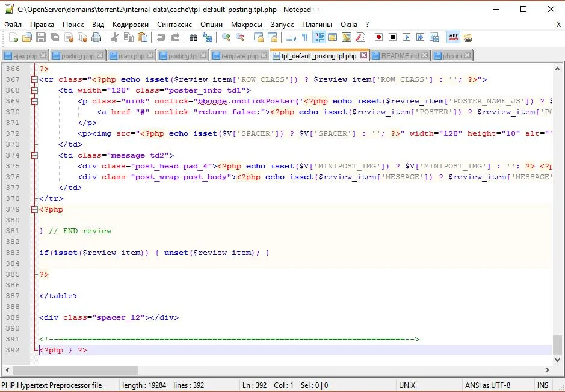565x392 pixels.
Task: Start macro recording with the red dot
Action: tap(378, 37)
